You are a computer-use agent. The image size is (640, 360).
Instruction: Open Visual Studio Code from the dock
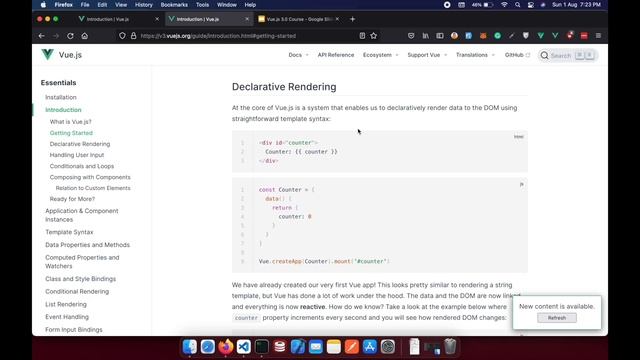click(x=244, y=347)
